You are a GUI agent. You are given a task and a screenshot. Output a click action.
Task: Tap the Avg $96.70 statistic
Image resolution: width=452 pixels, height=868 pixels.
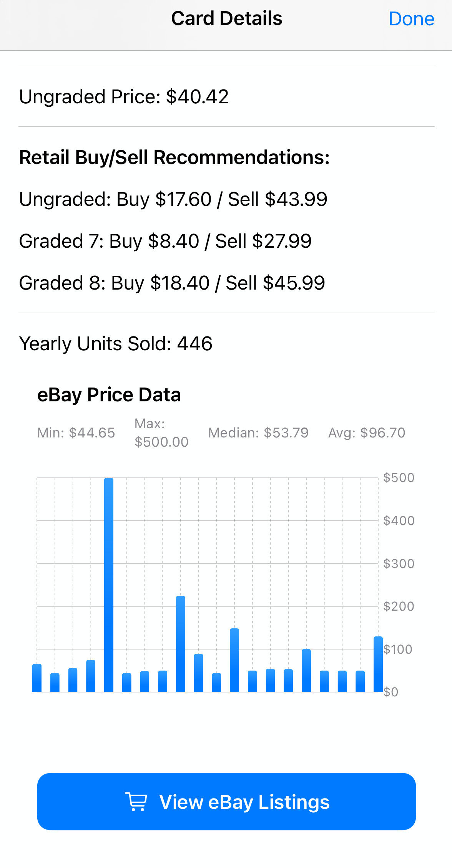coord(367,433)
